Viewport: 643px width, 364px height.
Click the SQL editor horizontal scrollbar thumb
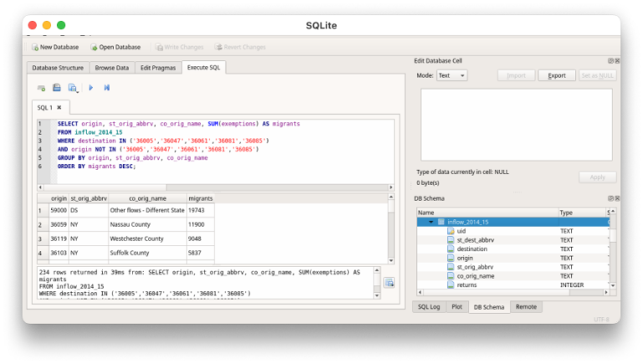105,187
